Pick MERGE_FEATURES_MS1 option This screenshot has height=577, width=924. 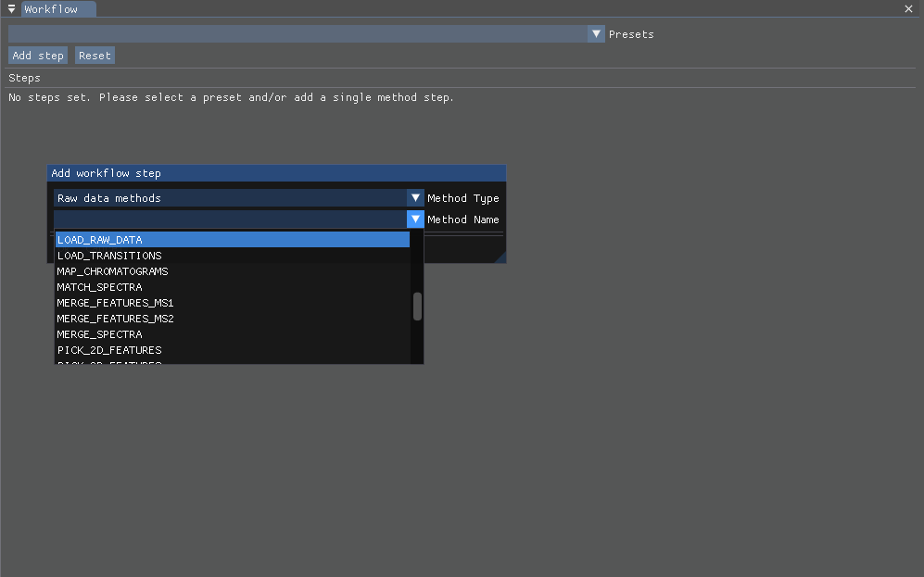tap(233, 303)
